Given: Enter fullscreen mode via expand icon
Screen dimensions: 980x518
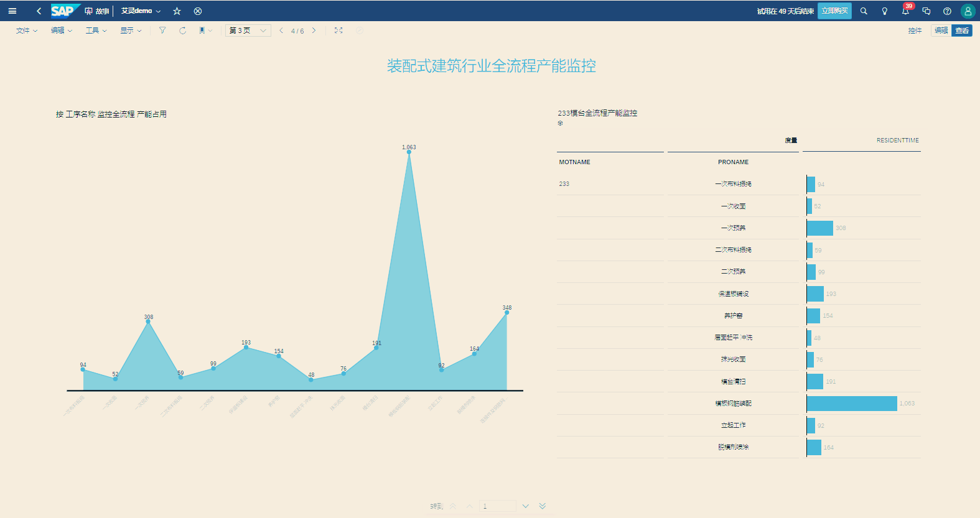Looking at the screenshot, I should (x=338, y=30).
